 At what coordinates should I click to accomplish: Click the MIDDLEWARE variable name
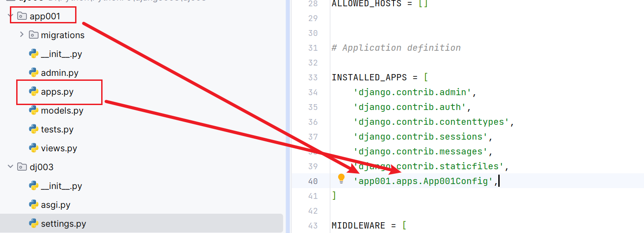358,225
